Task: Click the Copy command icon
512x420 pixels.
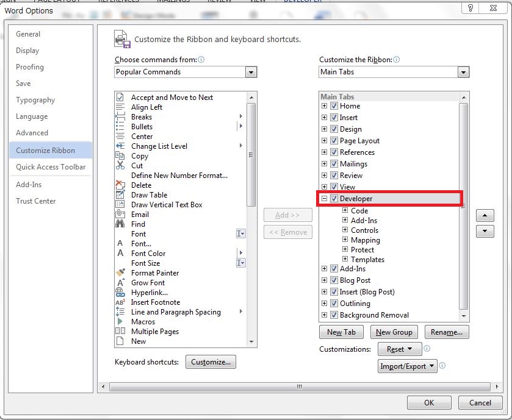Action: 120,156
